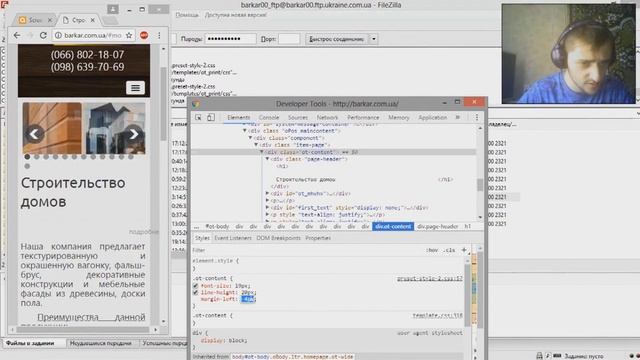This screenshot has width=640, height=360.
Task: Open the website hamburger menu button
Action: (135, 88)
